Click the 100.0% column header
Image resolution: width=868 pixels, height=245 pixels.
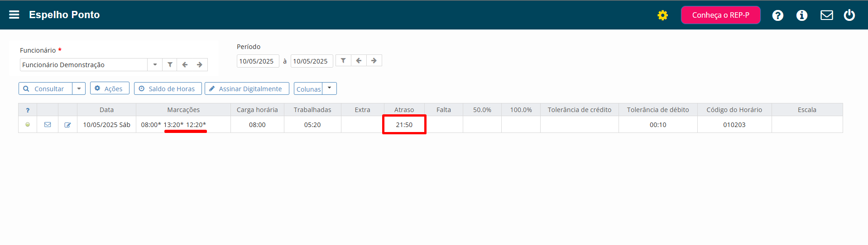click(x=521, y=110)
